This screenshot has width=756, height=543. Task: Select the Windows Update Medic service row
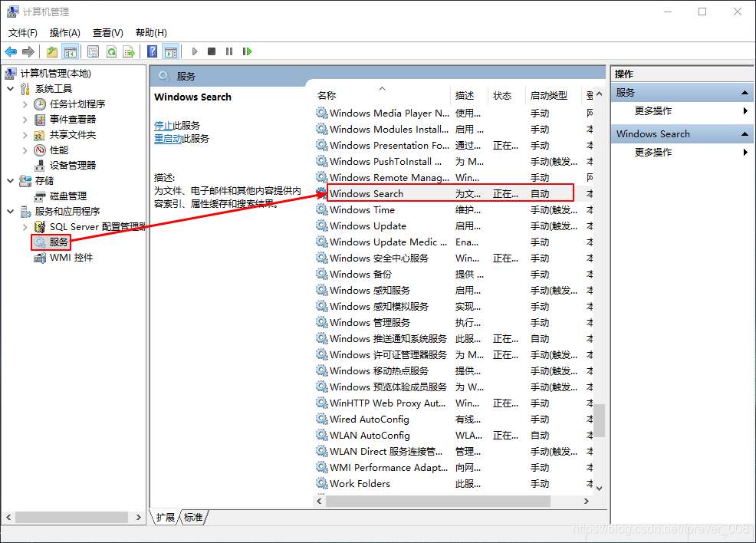coord(453,242)
